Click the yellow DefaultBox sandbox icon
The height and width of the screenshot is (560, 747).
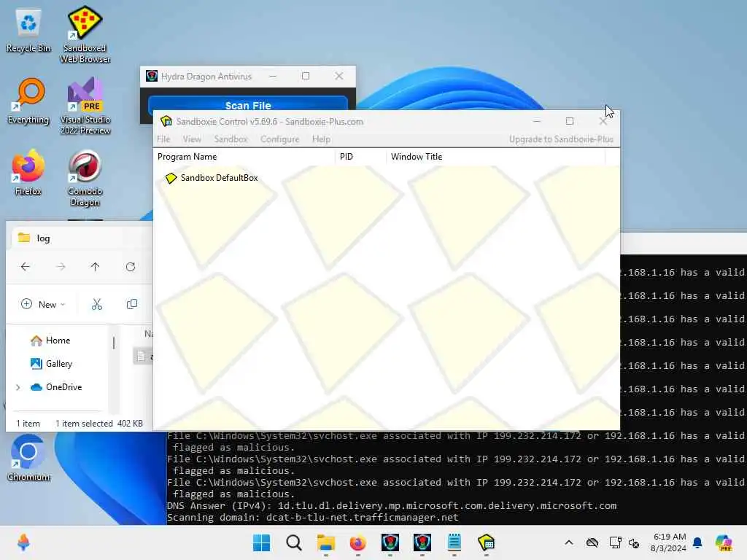point(171,178)
